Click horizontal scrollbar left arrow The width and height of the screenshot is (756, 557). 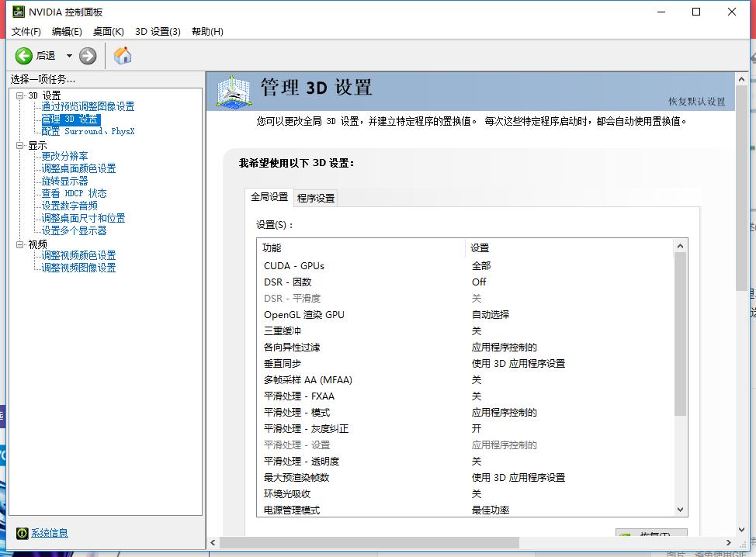coord(213,542)
